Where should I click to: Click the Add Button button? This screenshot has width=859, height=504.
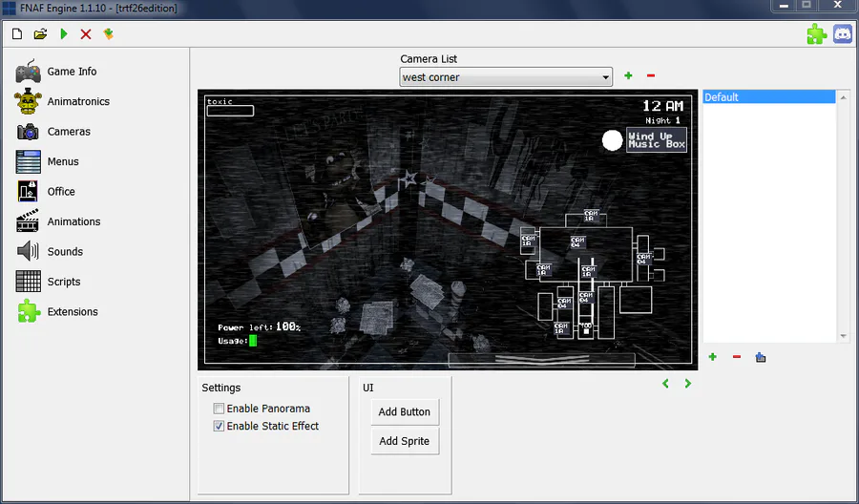click(405, 412)
